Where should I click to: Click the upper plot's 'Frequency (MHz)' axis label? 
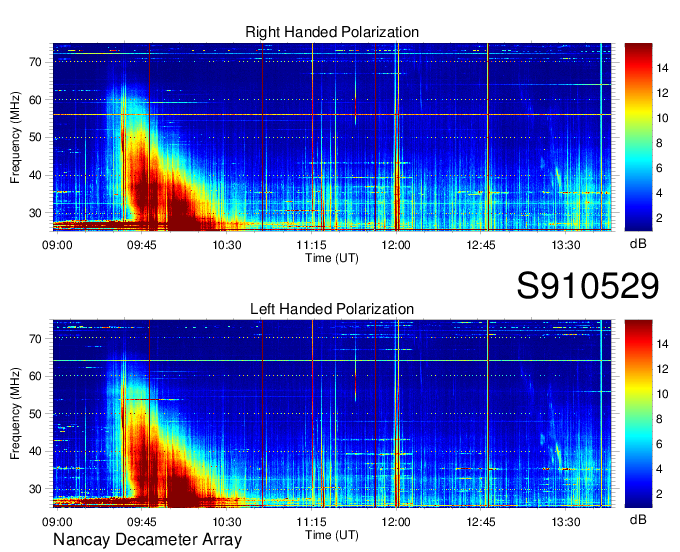coord(15,137)
